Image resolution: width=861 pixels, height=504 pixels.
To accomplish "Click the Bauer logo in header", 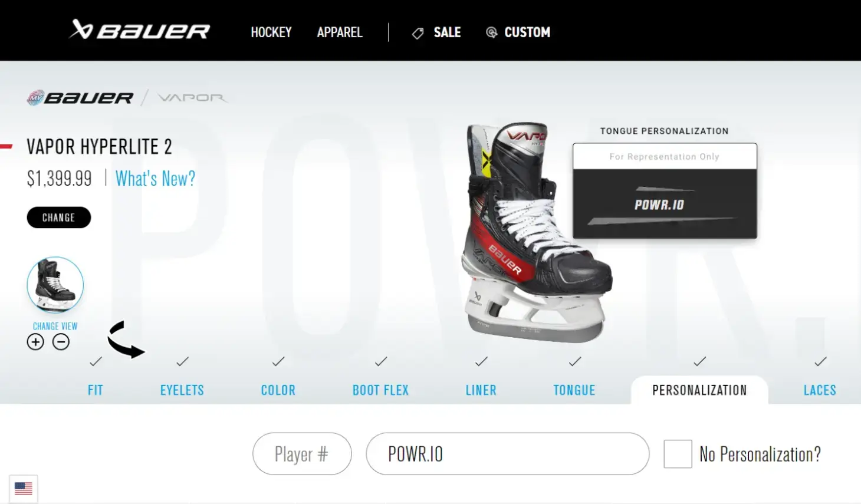I will (x=139, y=30).
